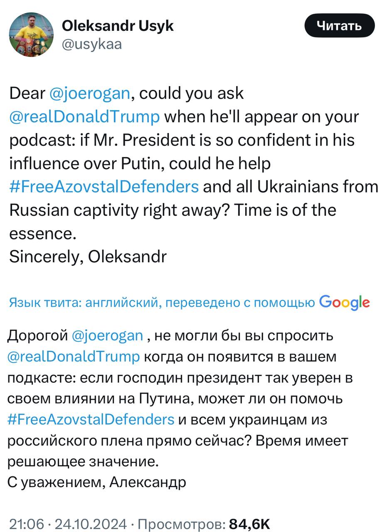Open @realDonaldTrump mention in Russian translation
This screenshot has width=392, height=532.
pyautogui.click(x=74, y=357)
